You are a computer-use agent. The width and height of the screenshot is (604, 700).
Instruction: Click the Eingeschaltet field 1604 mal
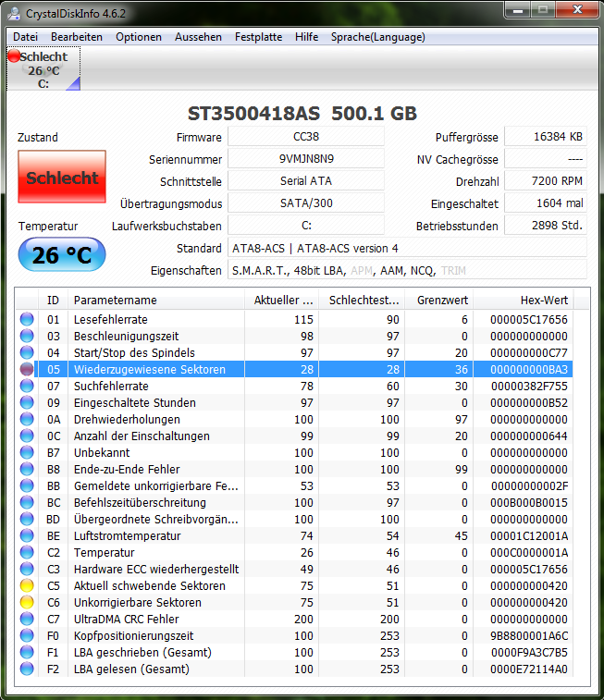tap(546, 203)
